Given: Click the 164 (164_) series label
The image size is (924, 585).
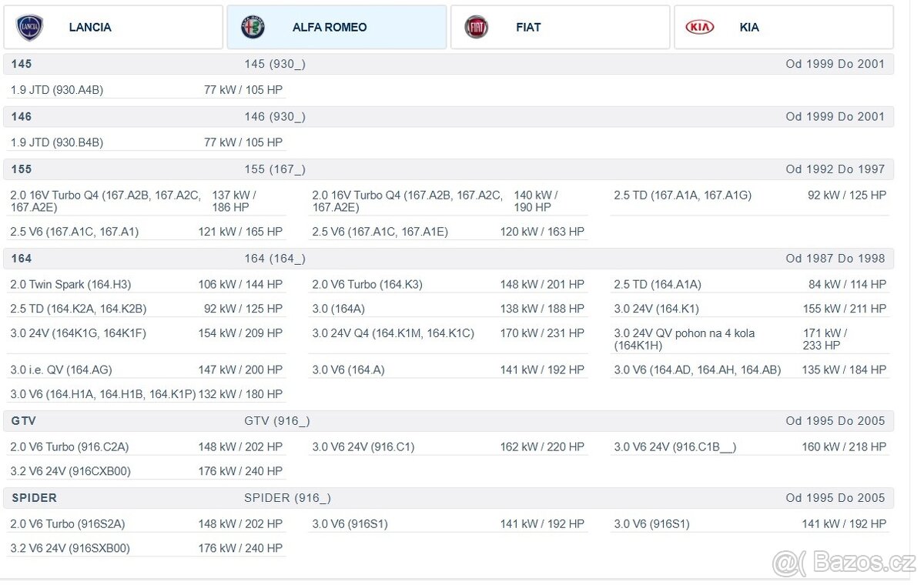Looking at the screenshot, I should (275, 259).
